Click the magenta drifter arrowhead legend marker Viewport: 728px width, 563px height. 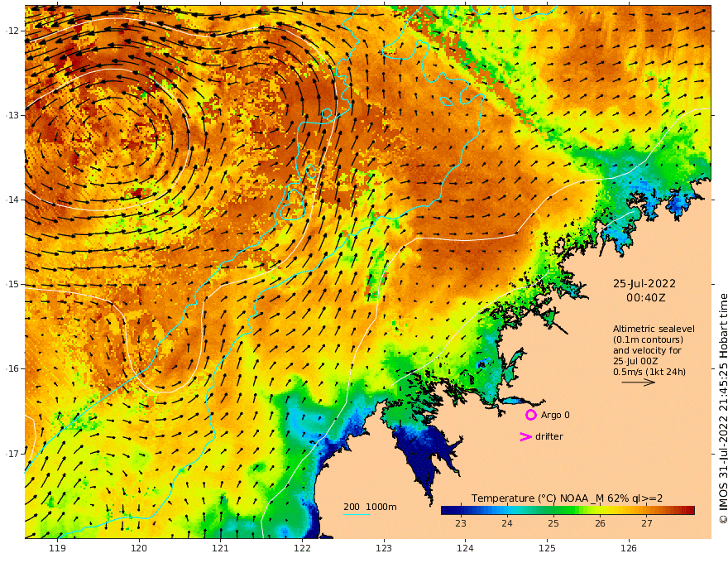pos(525,436)
